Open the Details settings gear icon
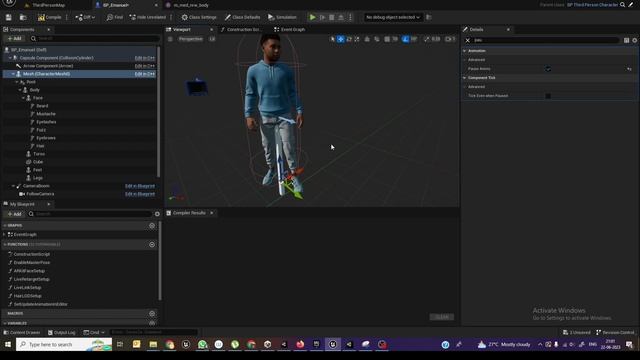The image size is (640, 360). point(634,40)
